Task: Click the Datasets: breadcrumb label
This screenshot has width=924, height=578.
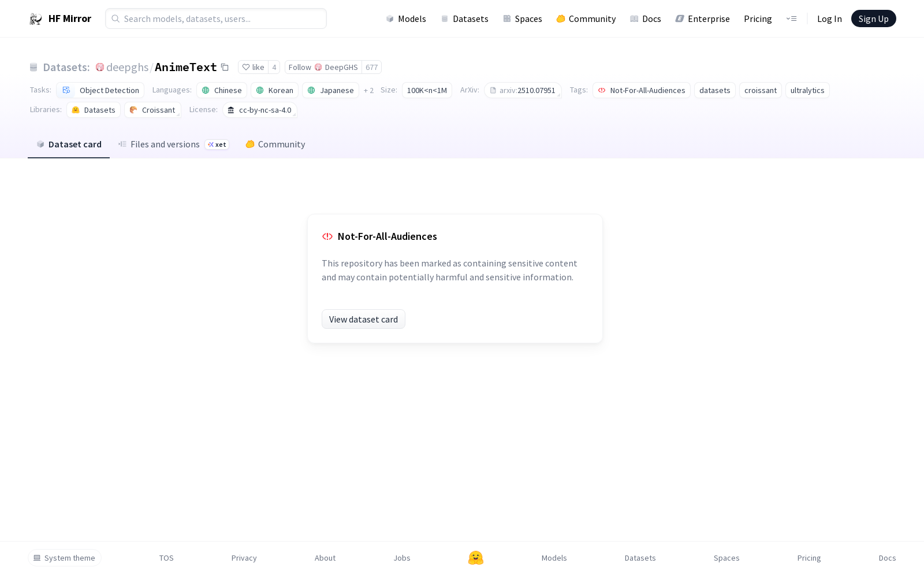Action: point(66,68)
